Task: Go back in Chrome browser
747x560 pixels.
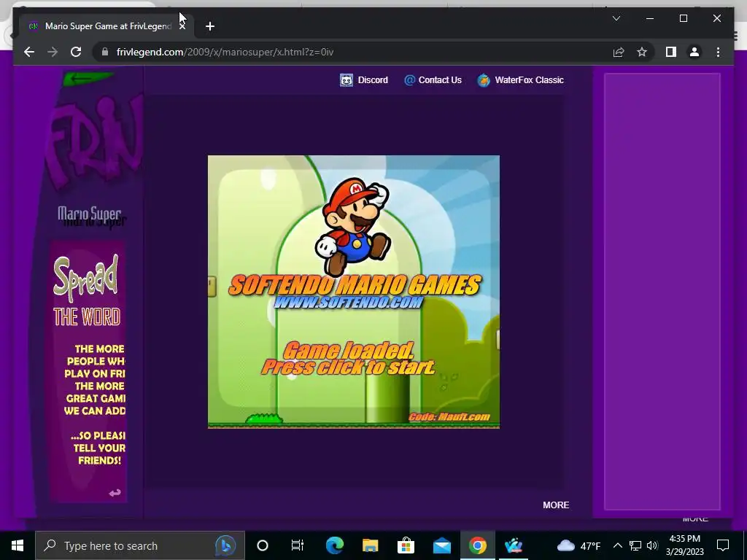Action: tap(29, 52)
